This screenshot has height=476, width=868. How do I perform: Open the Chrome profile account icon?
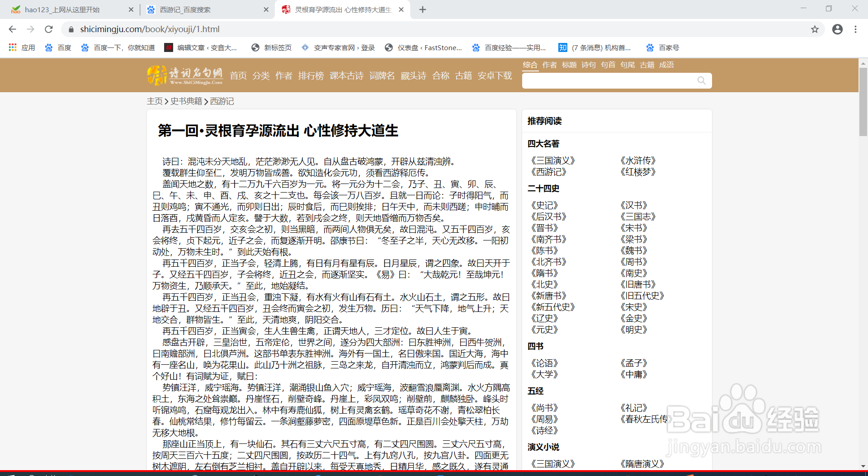tap(837, 29)
